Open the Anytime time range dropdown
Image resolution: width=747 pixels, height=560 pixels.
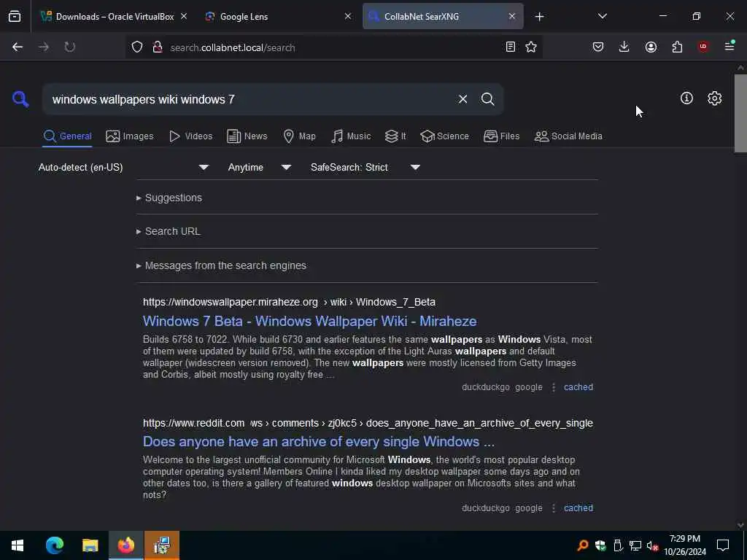click(259, 167)
